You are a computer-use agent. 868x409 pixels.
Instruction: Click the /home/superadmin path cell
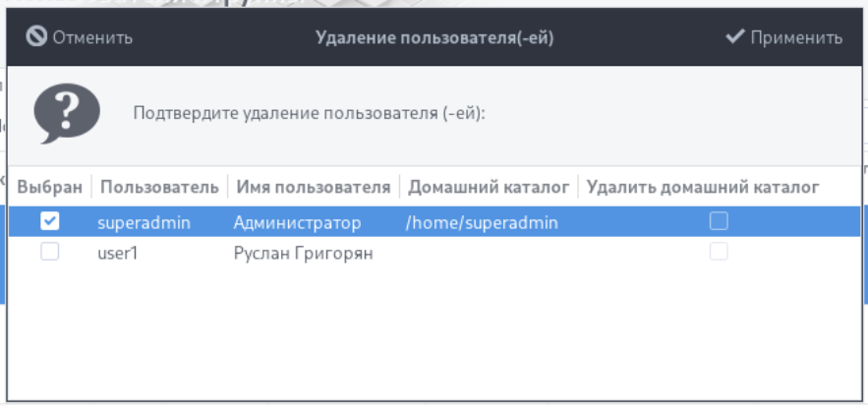coord(482,222)
